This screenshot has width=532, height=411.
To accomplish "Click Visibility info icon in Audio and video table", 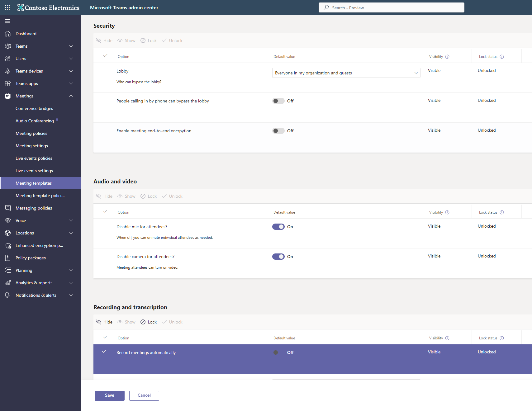I will pos(447,212).
